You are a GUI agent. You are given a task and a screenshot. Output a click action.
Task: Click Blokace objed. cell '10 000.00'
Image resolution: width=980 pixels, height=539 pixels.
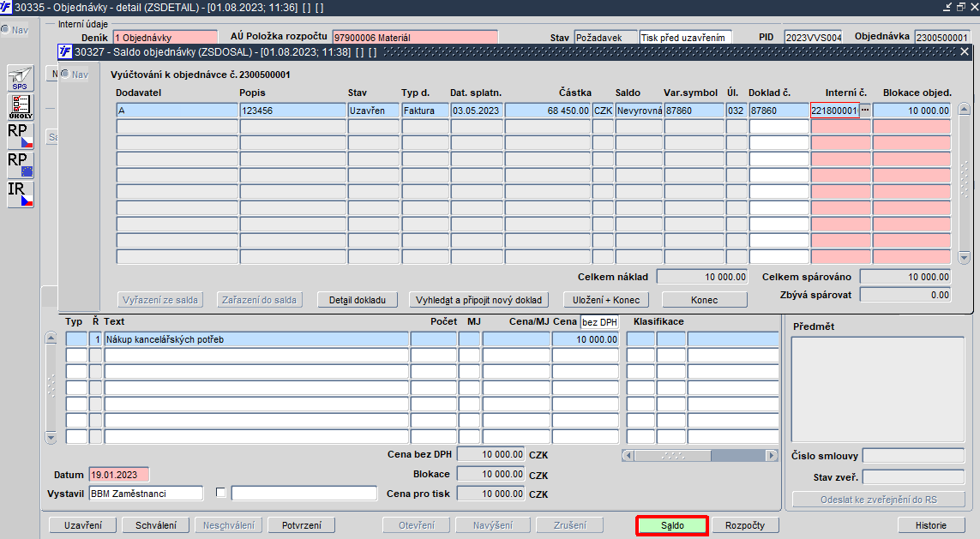pos(912,111)
